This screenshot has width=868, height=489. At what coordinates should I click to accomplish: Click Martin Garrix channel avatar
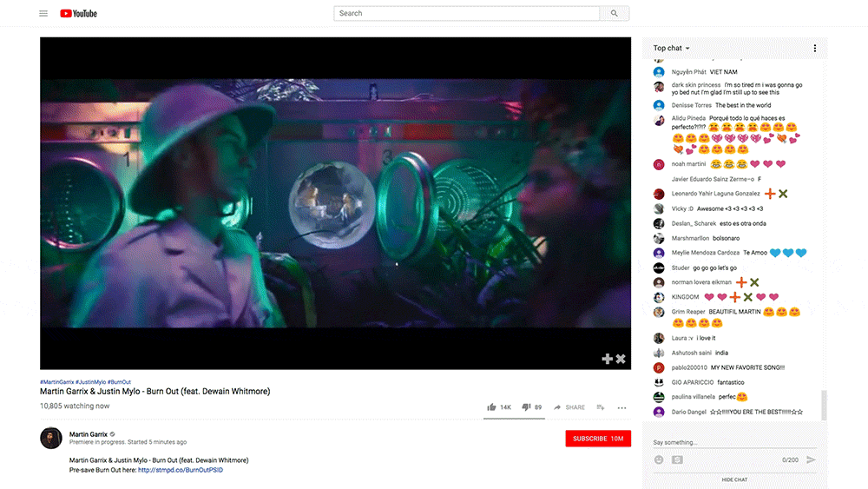(51, 438)
